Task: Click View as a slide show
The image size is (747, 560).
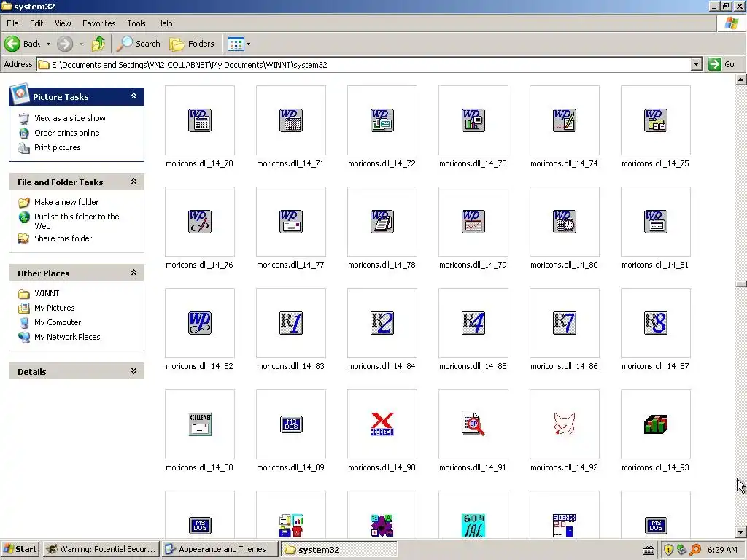Action: (x=69, y=118)
